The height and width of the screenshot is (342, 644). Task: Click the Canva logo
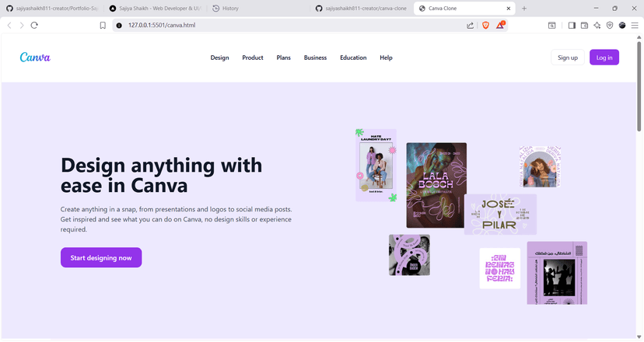click(35, 57)
